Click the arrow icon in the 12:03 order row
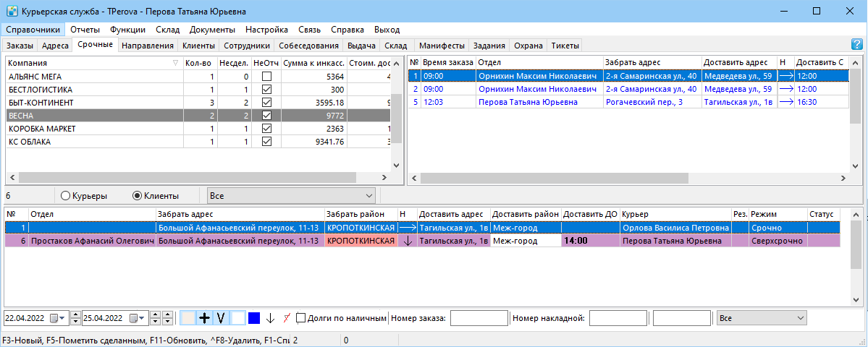The width and height of the screenshot is (868, 347). 786,102
